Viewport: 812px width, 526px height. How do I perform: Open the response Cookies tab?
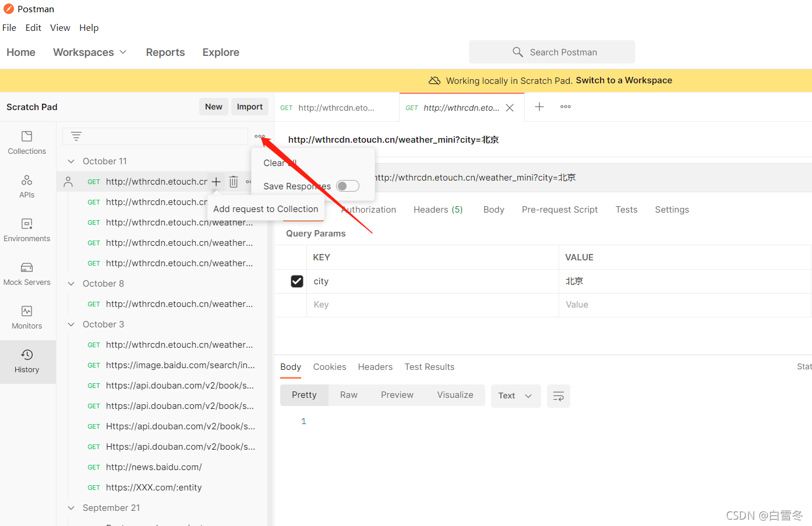(330, 367)
